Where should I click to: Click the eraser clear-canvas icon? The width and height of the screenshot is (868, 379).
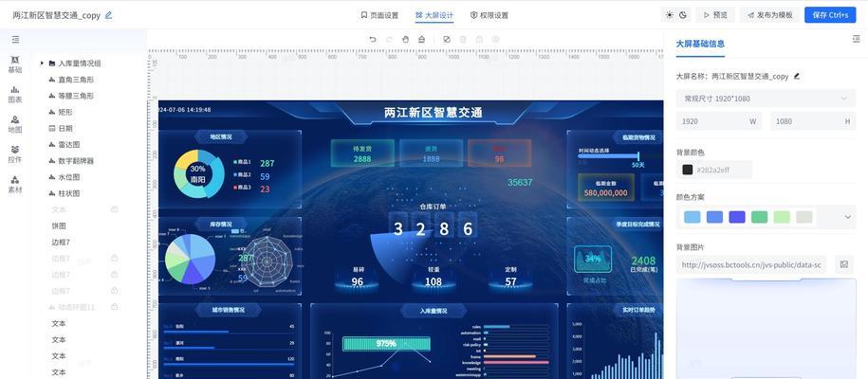422,39
